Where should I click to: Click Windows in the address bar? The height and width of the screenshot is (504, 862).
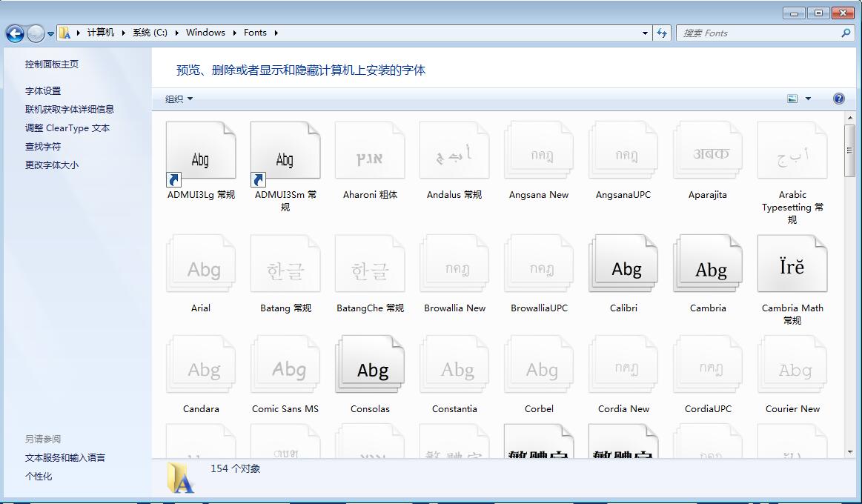point(205,33)
